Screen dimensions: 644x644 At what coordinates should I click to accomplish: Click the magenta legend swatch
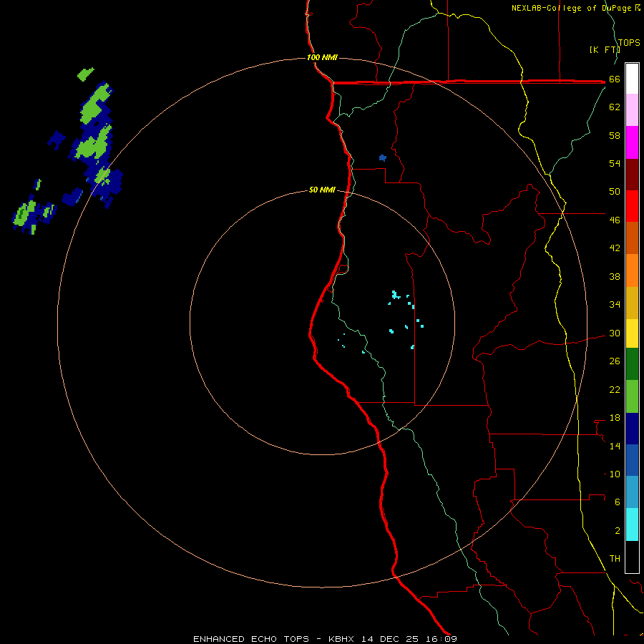[x=632, y=142]
